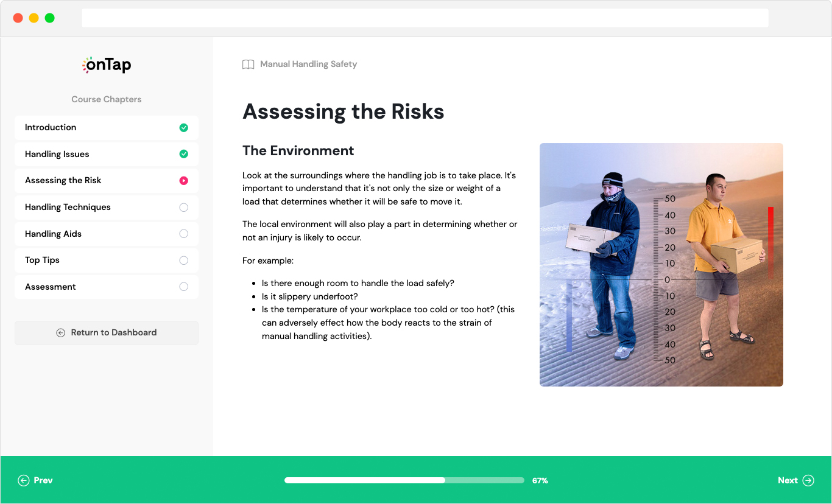This screenshot has height=504, width=832.
Task: Click the 'For example:' text
Action: pyautogui.click(x=268, y=261)
